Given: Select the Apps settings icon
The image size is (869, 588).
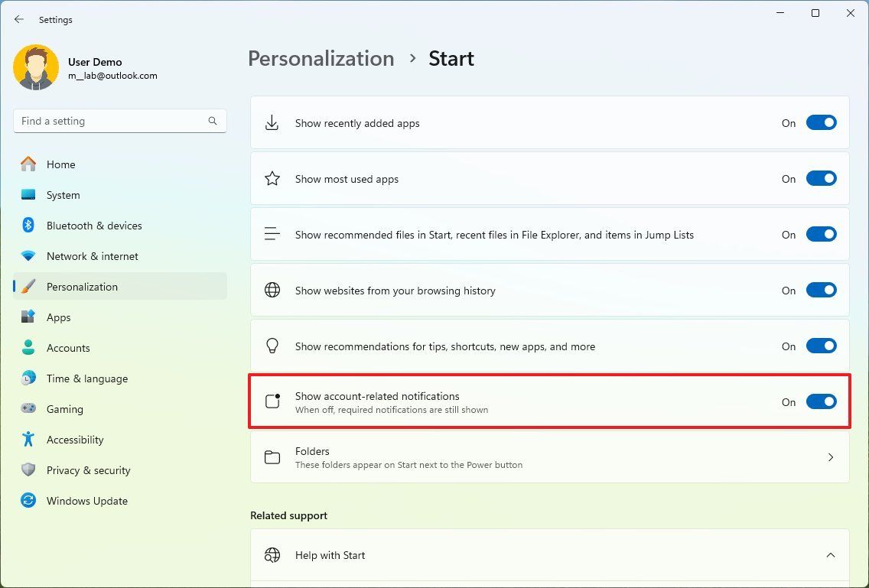Looking at the screenshot, I should click(x=28, y=317).
